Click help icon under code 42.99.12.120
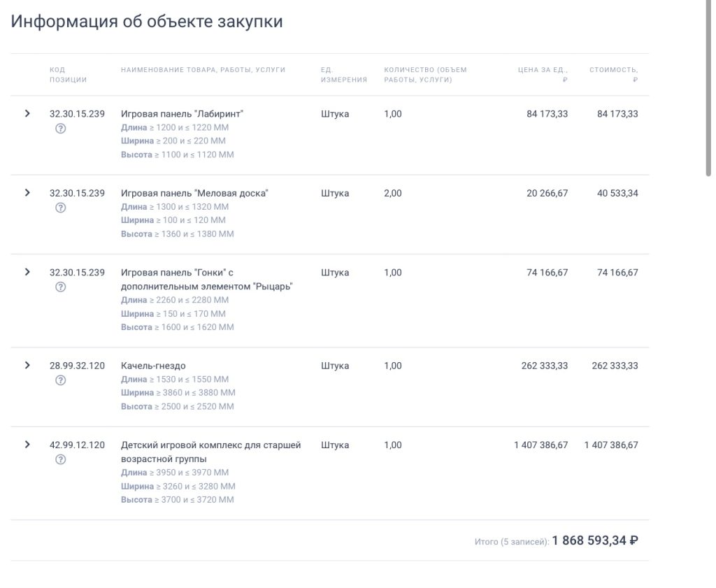This screenshot has height=588, width=716. pyautogui.click(x=61, y=459)
